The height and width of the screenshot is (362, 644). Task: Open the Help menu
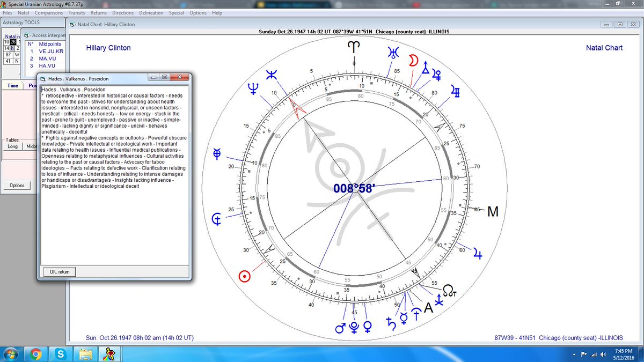click(217, 13)
